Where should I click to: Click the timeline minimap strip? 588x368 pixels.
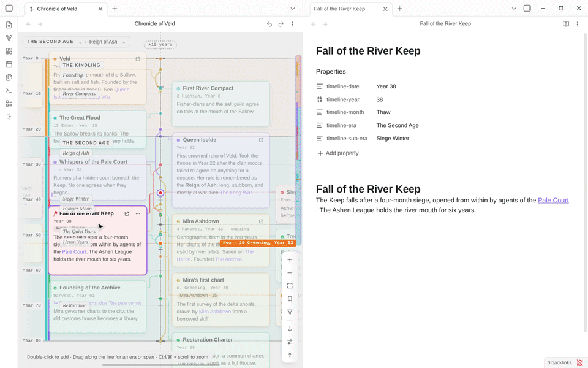pyautogui.click(x=298, y=150)
